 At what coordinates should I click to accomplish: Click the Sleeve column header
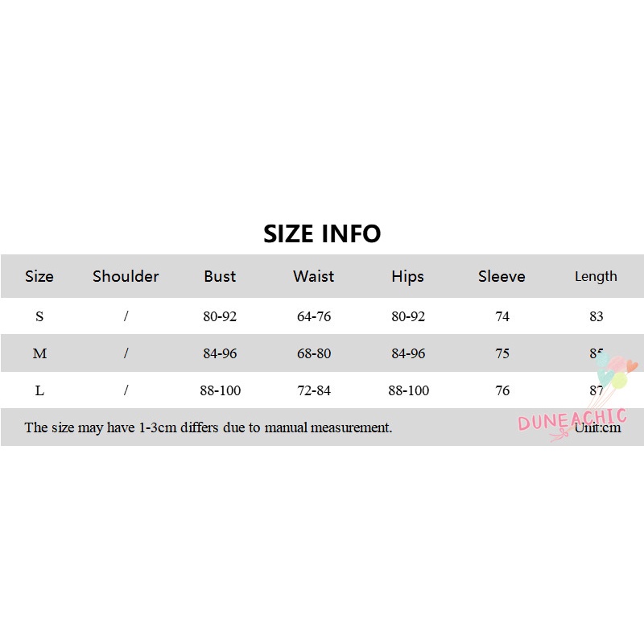click(502, 276)
